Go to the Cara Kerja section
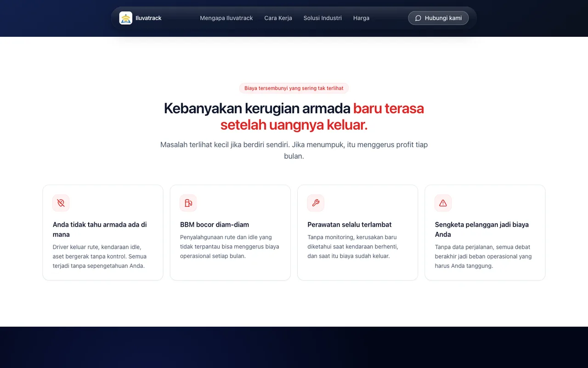The image size is (588, 368). coord(278,18)
